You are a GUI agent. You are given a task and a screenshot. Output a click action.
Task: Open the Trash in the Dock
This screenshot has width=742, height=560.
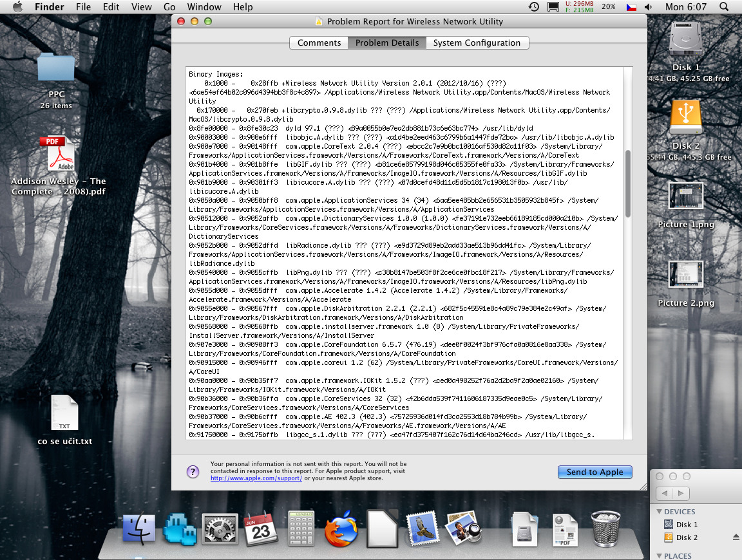point(605,529)
